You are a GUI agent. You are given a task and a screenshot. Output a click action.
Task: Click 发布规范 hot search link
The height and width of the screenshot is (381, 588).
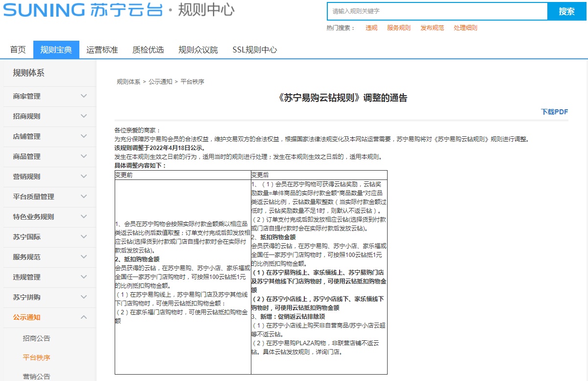click(x=432, y=28)
